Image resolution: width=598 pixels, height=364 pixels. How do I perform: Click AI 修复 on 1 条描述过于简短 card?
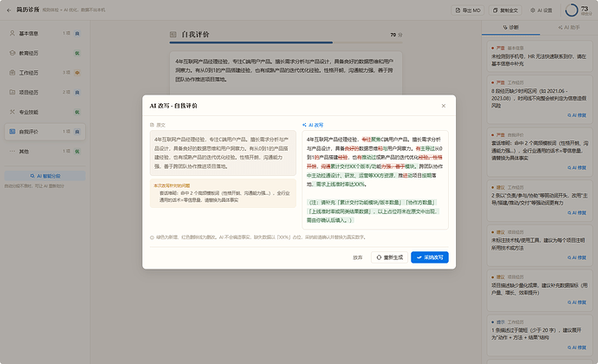(576, 348)
